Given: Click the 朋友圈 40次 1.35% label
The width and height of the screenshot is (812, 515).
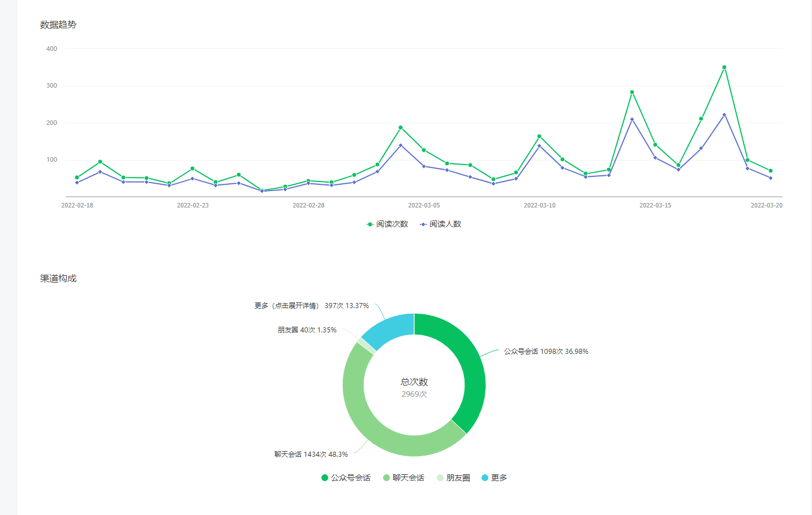Looking at the screenshot, I should (x=307, y=330).
